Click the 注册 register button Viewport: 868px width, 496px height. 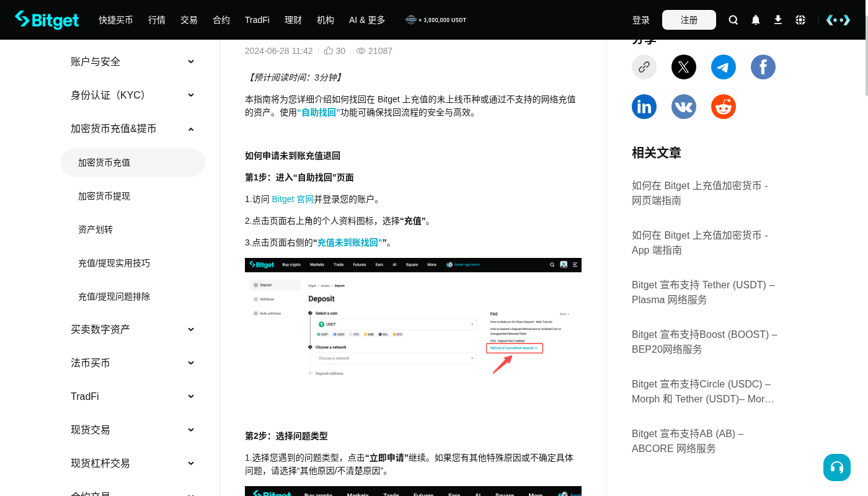pyautogui.click(x=689, y=20)
